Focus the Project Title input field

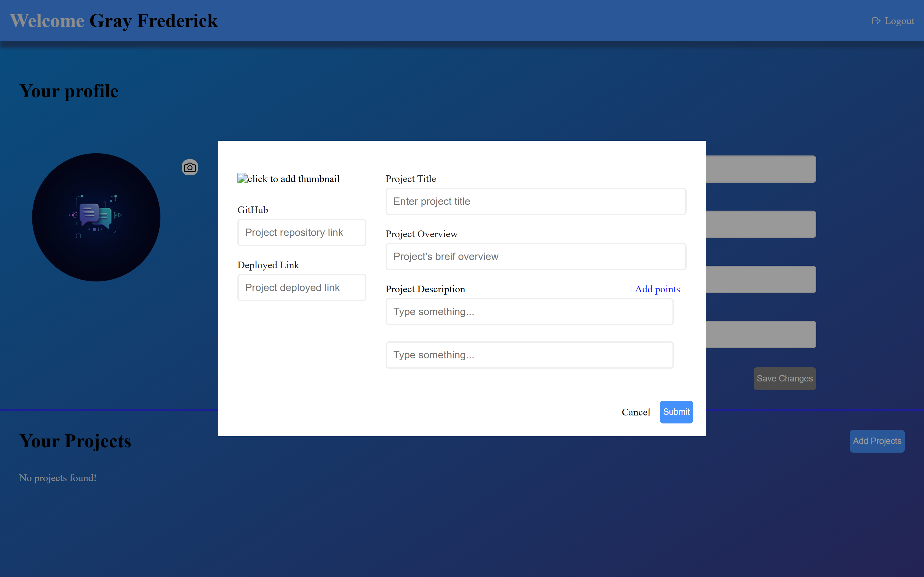[536, 202]
